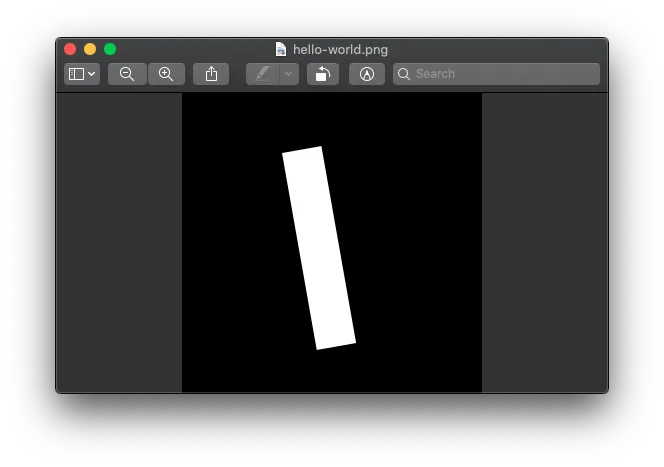
Task: Click the hello-world.png window title
Action: (x=340, y=50)
